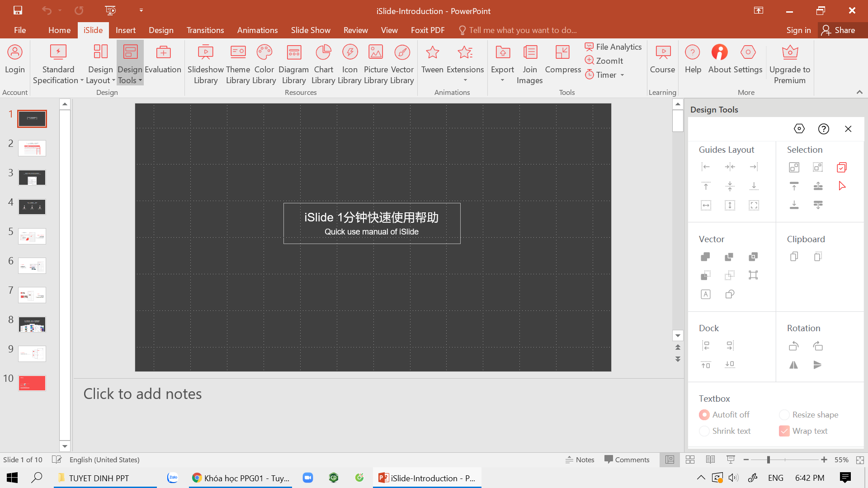Open the Undo history dropdown arrow
This screenshot has width=868, height=488.
(x=60, y=10)
